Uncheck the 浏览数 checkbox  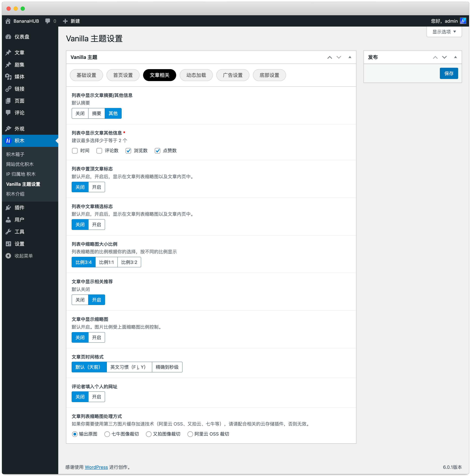(128, 151)
